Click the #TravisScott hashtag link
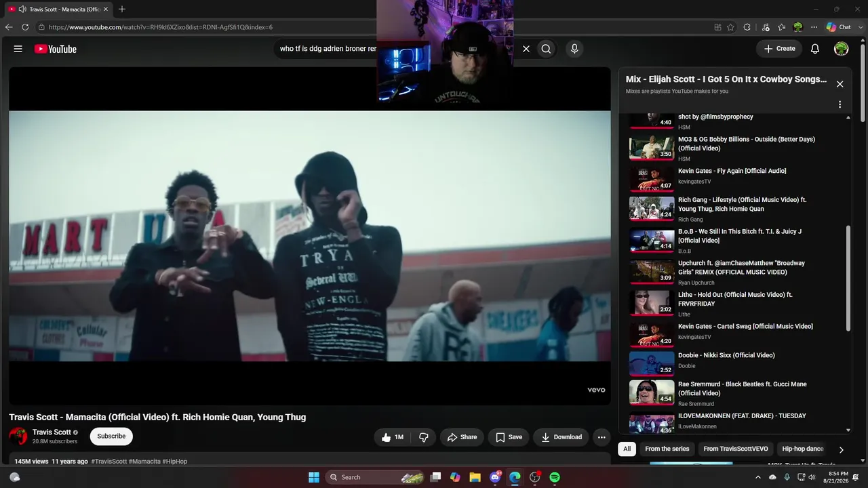Viewport: 868px width, 488px height. point(109,462)
